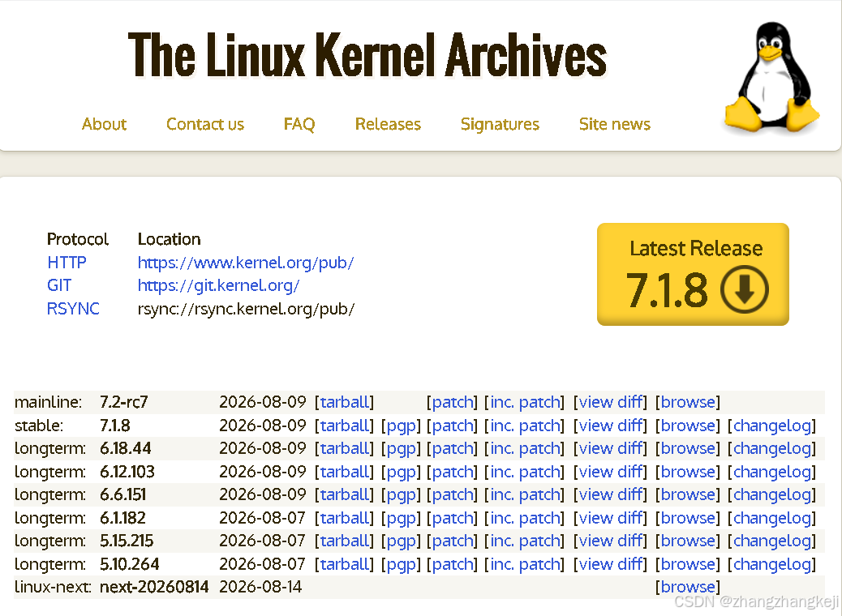The width and height of the screenshot is (842, 616).
Task: View diff for longterm 6.6.151
Action: pyautogui.click(x=610, y=494)
